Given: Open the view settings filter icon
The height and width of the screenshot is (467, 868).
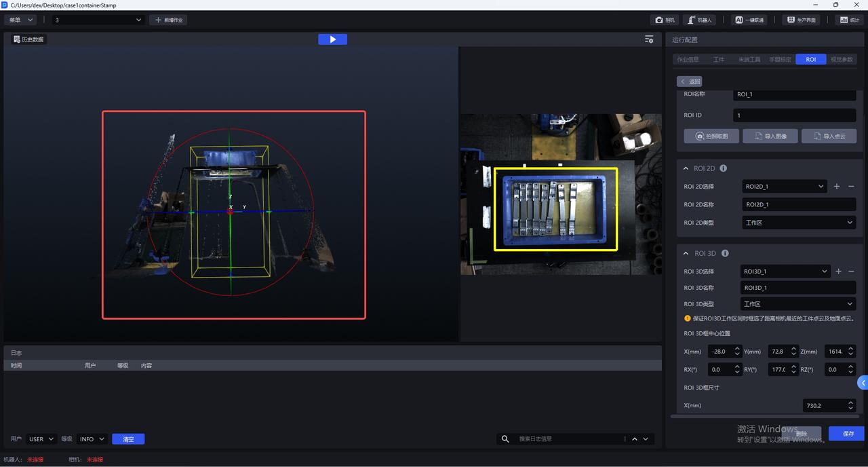Looking at the screenshot, I should point(649,39).
